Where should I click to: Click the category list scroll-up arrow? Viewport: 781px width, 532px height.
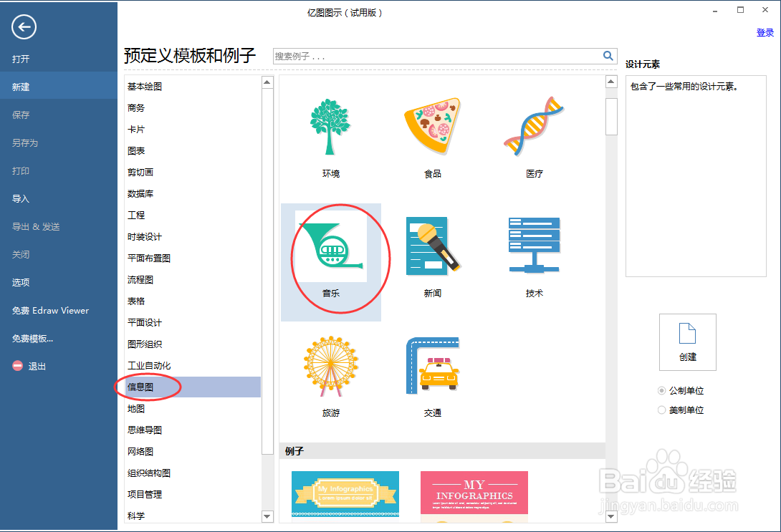click(x=267, y=81)
